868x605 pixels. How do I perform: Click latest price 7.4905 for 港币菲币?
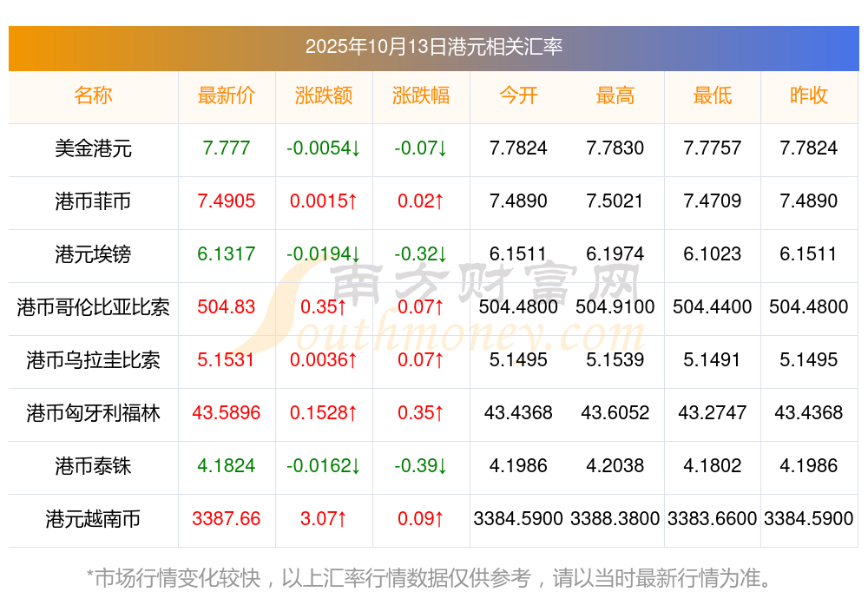(x=227, y=201)
